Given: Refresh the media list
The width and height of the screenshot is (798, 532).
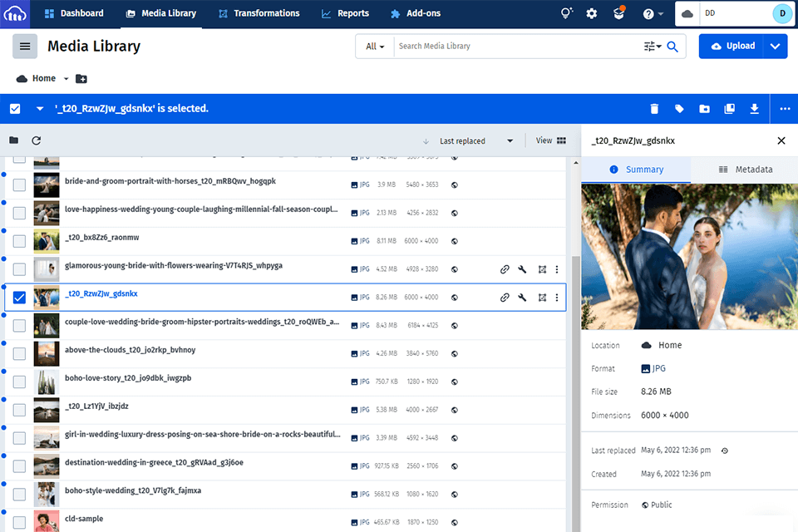Looking at the screenshot, I should click(36, 140).
